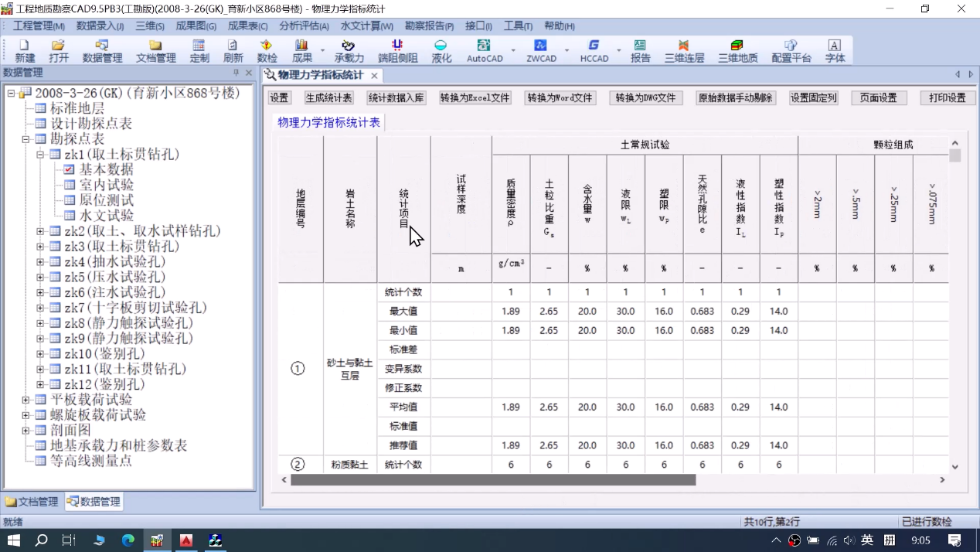
Task: Open the 端阻侧阻 tool
Action: [x=397, y=51]
